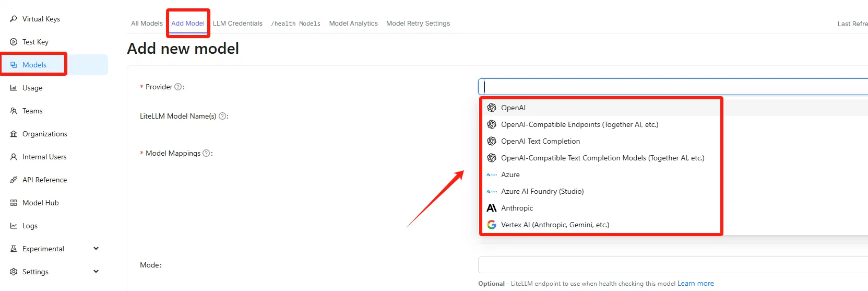
Task: Expand the Experimental sidebar section
Action: pos(96,249)
